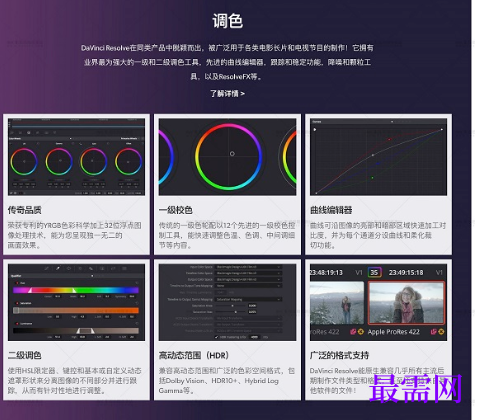Open the 高动态范围 (HDR) settings thumbnail
The width and height of the screenshot is (481, 420).
click(x=227, y=302)
